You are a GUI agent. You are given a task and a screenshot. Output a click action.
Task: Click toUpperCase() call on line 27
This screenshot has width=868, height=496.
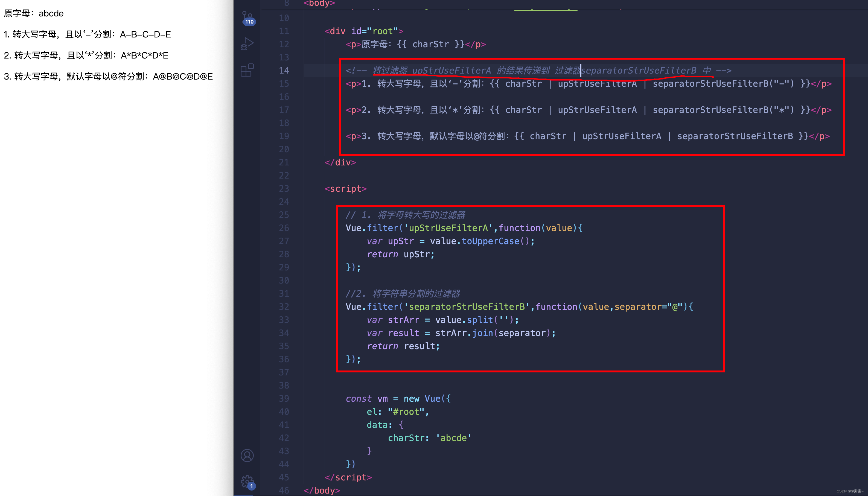495,241
